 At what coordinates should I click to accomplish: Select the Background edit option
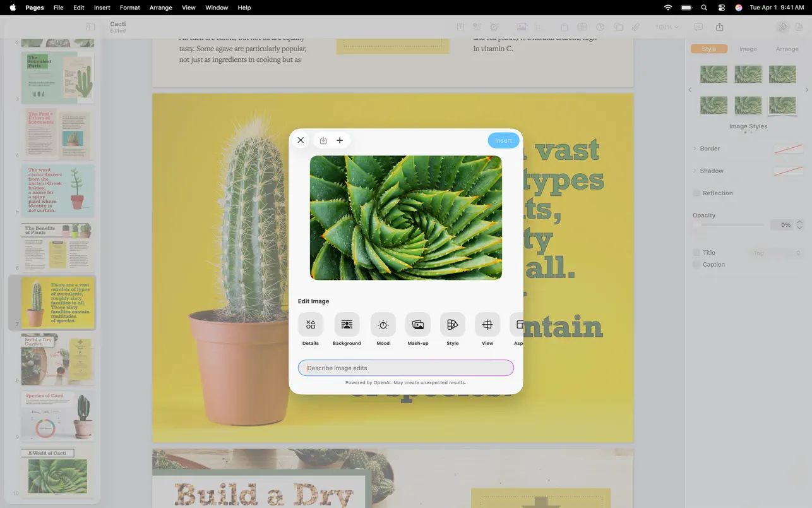pyautogui.click(x=347, y=325)
